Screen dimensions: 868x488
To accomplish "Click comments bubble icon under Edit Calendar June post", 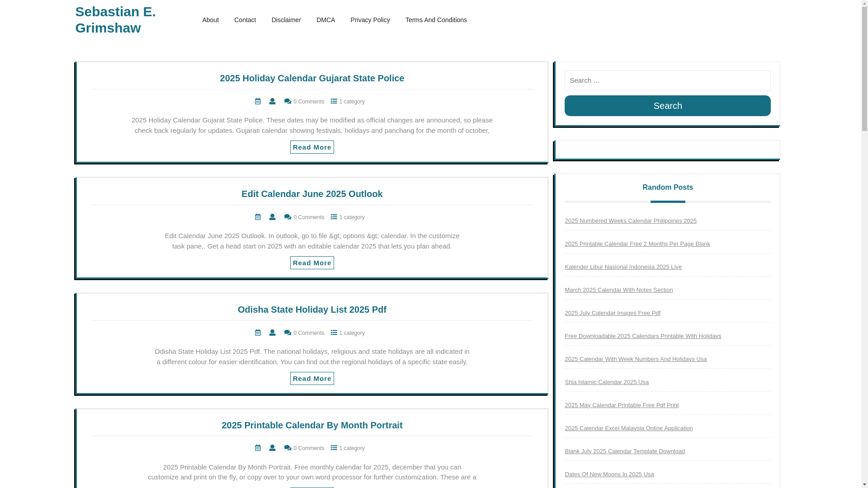I will tap(288, 217).
